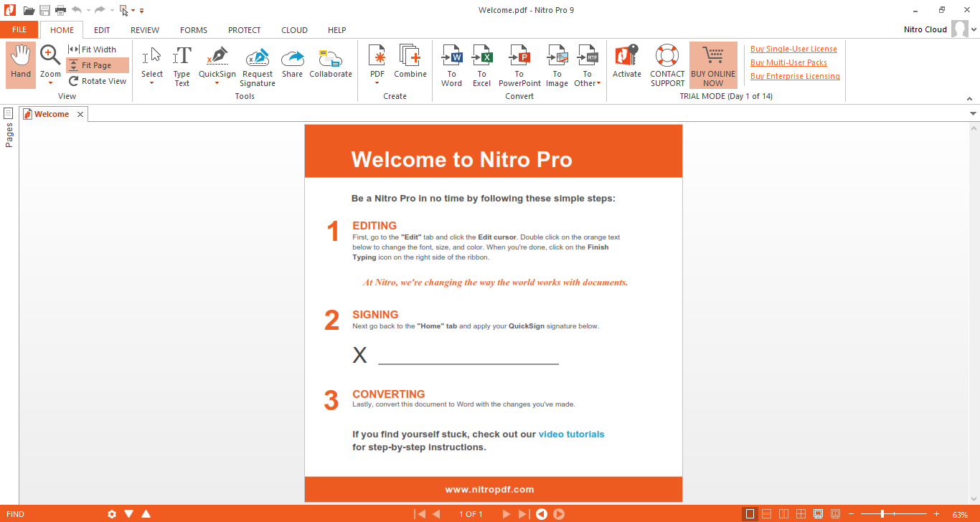Toggle Fit Page view
The height and width of the screenshot is (522, 980).
pyautogui.click(x=98, y=65)
